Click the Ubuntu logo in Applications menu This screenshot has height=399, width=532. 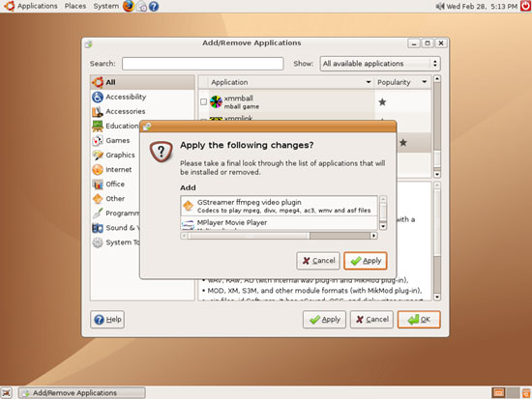(x=9, y=6)
